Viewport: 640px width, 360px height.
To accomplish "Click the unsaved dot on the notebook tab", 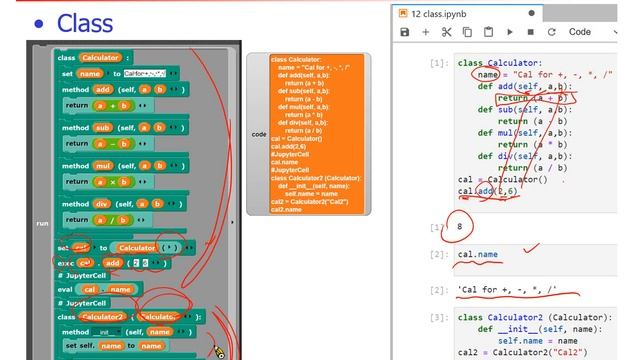I will click(x=531, y=13).
